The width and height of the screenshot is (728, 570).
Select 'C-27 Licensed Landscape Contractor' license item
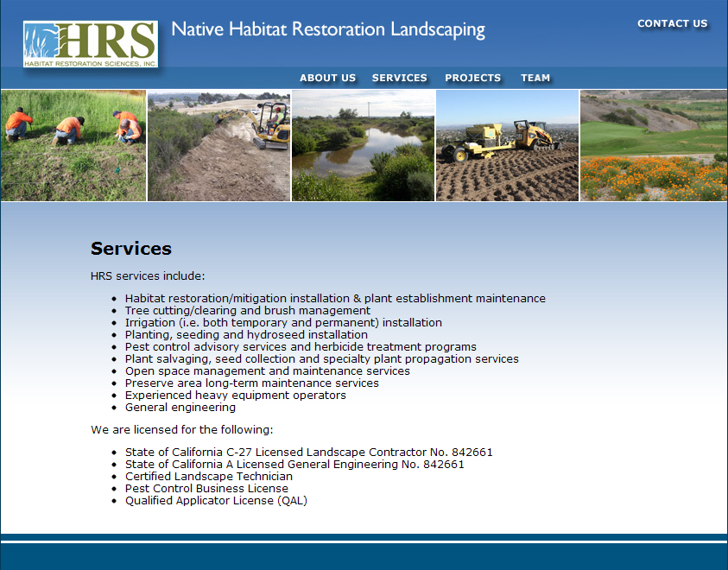click(x=309, y=452)
